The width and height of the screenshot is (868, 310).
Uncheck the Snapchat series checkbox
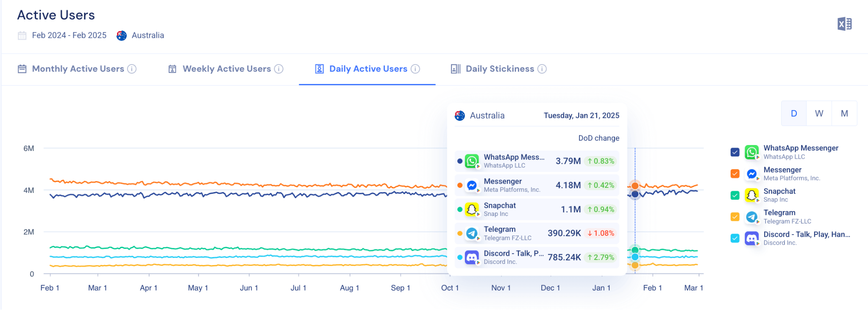(735, 195)
